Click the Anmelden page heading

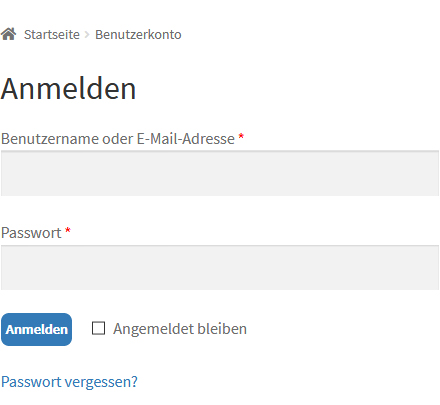68,89
